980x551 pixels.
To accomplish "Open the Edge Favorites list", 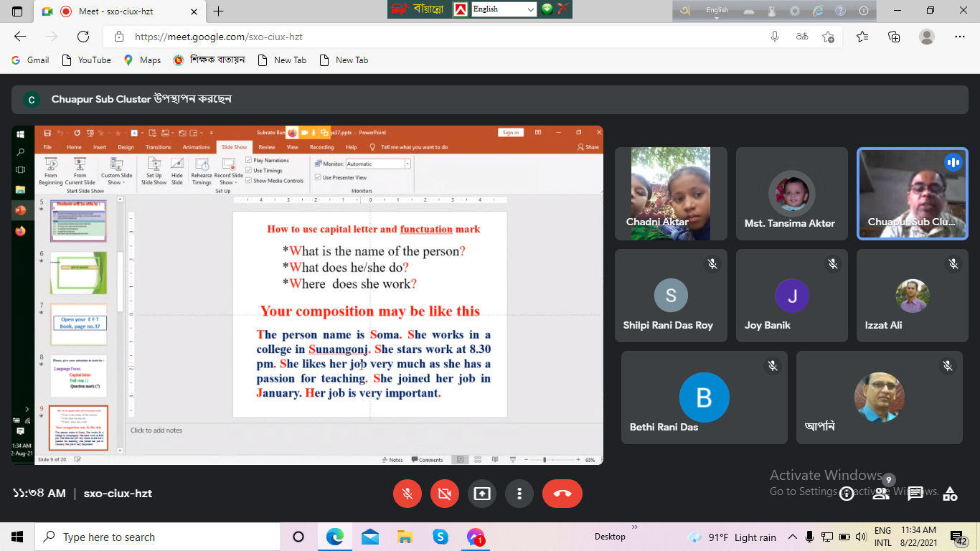I will point(862,37).
